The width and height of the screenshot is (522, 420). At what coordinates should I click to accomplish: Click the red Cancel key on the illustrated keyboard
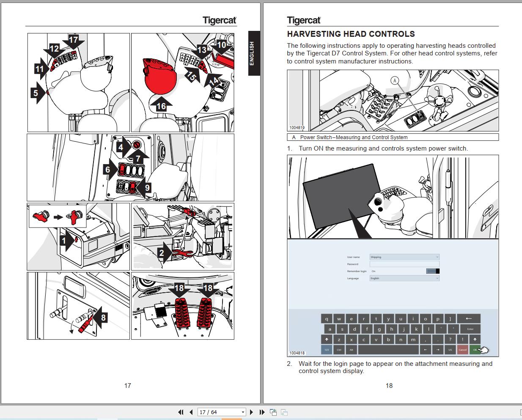[x=463, y=350]
